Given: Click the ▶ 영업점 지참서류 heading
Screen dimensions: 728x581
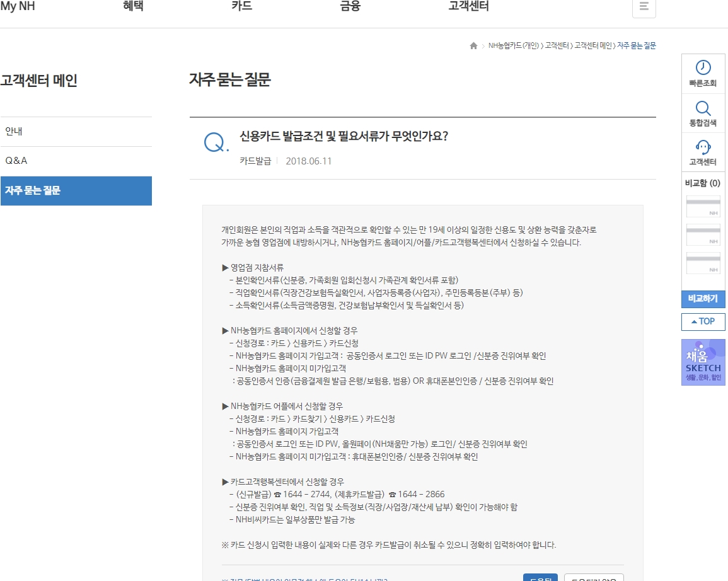Looking at the screenshot, I should [253, 268].
